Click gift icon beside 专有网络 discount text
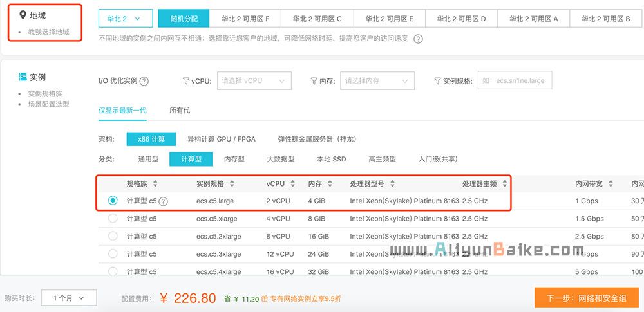Screen dimensions: 644x312 point(265,299)
